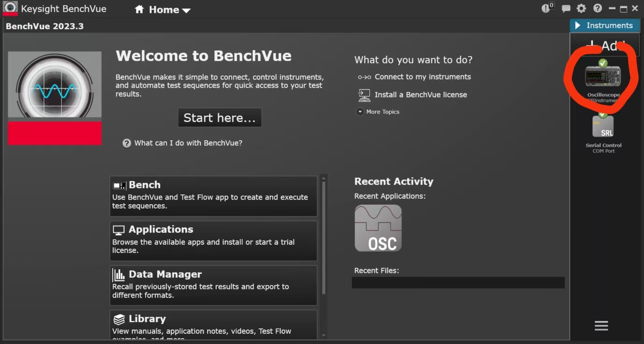Maximize the BenchVue window
644x344 pixels.
point(623,8)
